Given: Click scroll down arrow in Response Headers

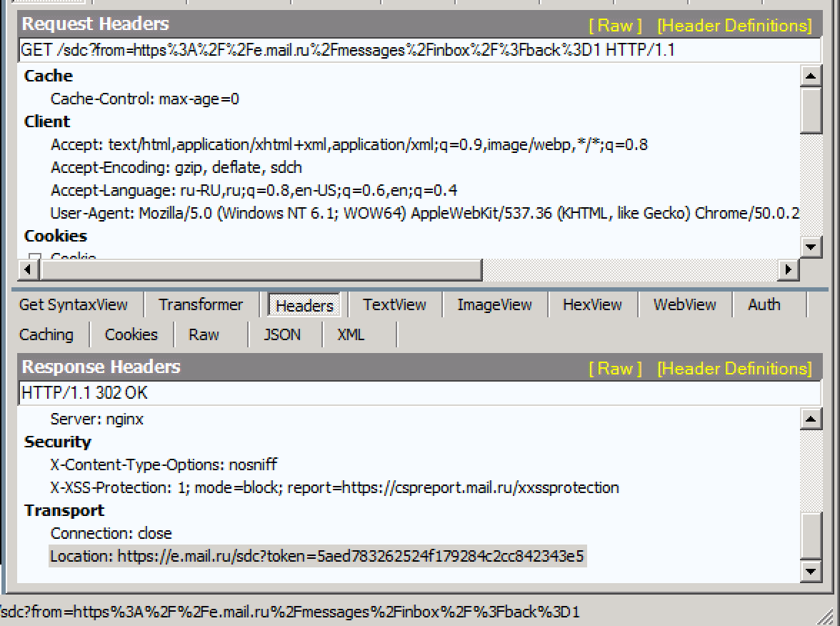Looking at the screenshot, I should [x=811, y=572].
